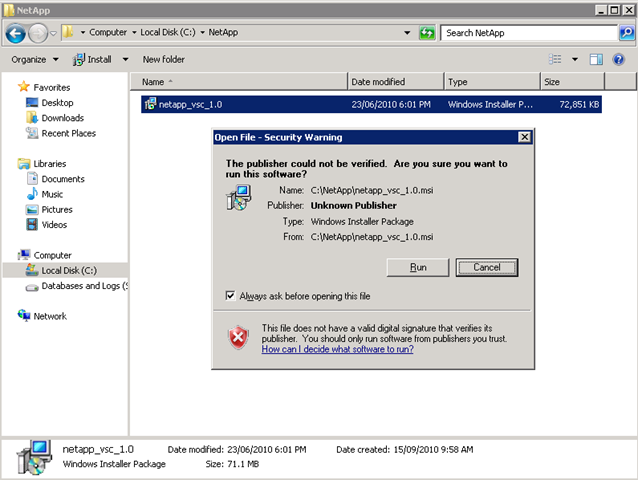This screenshot has width=638, height=480.
Task: Click large installer icon in details pane
Action: click(34, 457)
